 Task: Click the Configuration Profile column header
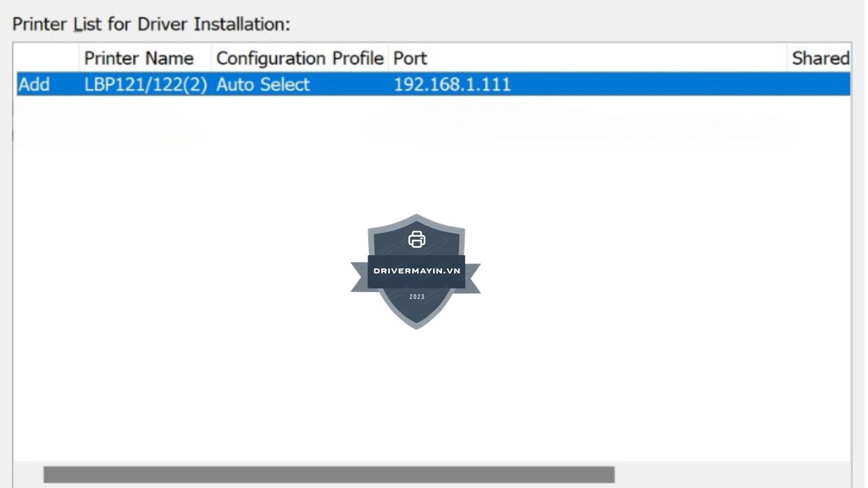[x=300, y=58]
